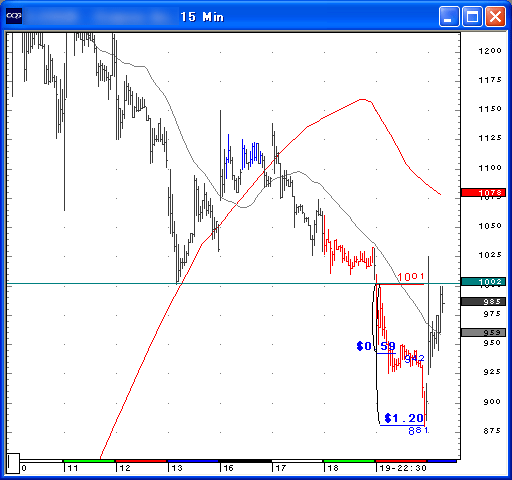Click the 1150 price axis label
The image size is (512, 480).
pyautogui.click(x=490, y=109)
